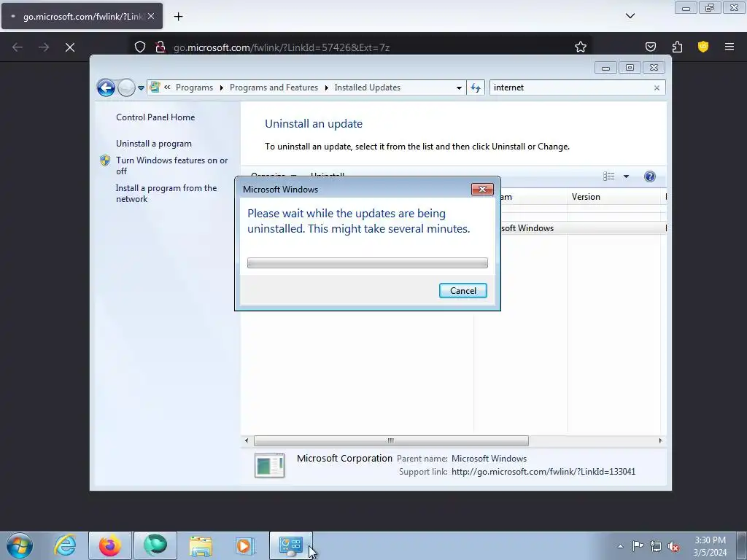Select the go.microsoft.com tab in Firefox
Image resolution: width=747 pixels, height=560 pixels.
(82, 16)
